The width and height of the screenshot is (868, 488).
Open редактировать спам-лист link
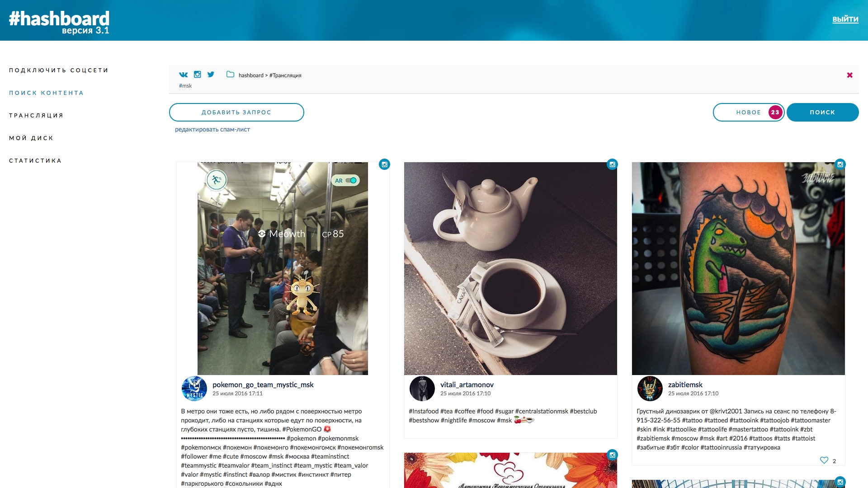pos(212,130)
